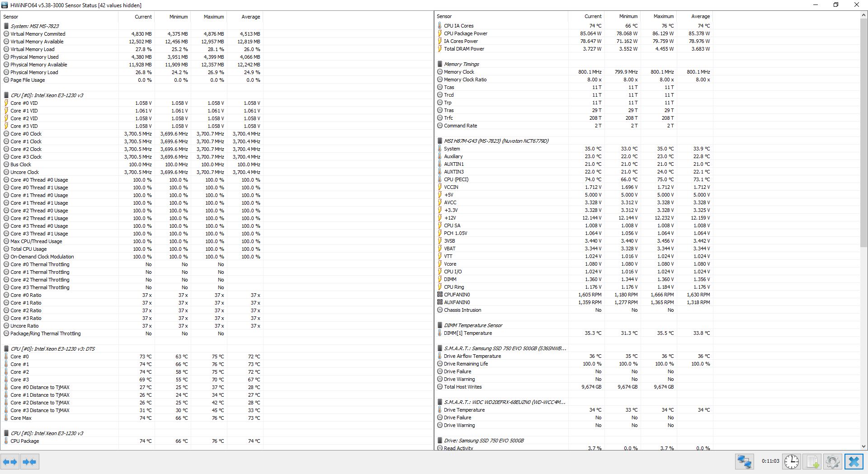868x474 pixels.
Task: Select Total CPU Usage row
Action: pos(132,249)
